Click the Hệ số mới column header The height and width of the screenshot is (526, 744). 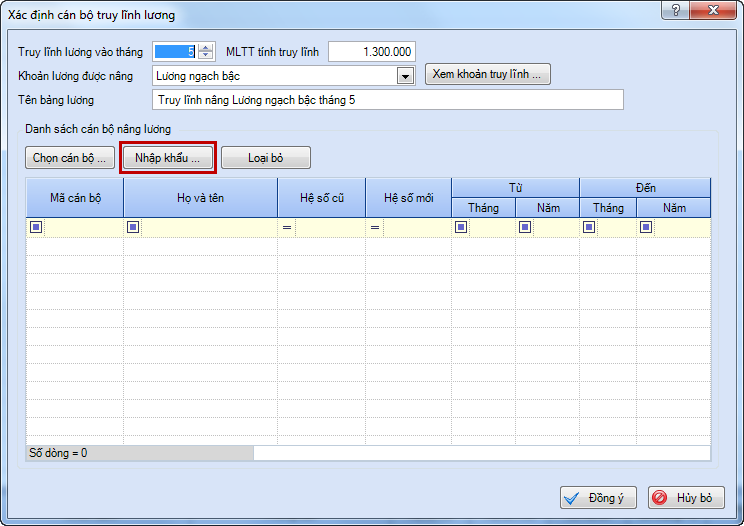tap(409, 198)
